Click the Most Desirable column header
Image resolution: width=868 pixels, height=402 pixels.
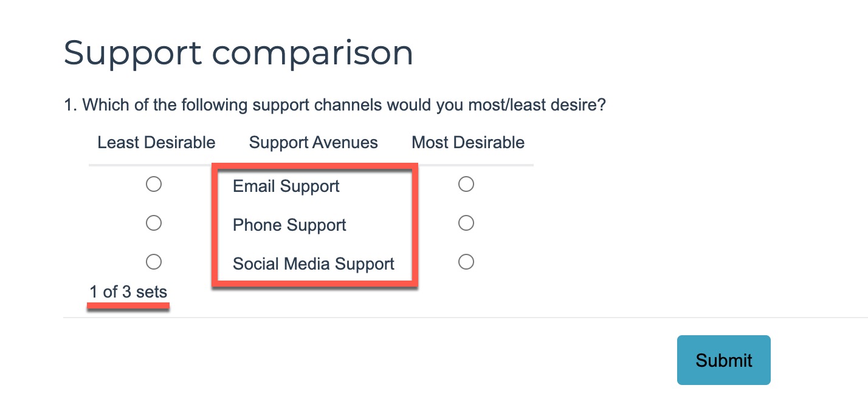pos(468,143)
